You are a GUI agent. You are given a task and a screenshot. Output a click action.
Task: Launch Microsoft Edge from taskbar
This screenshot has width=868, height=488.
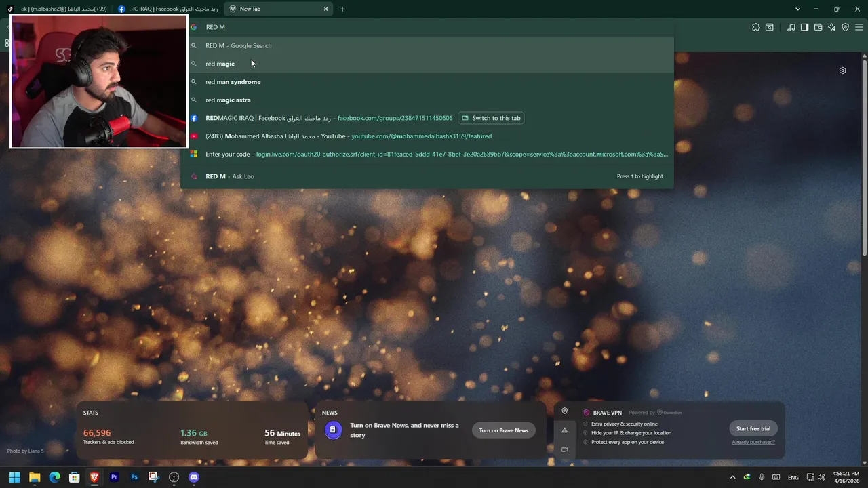tap(54, 477)
